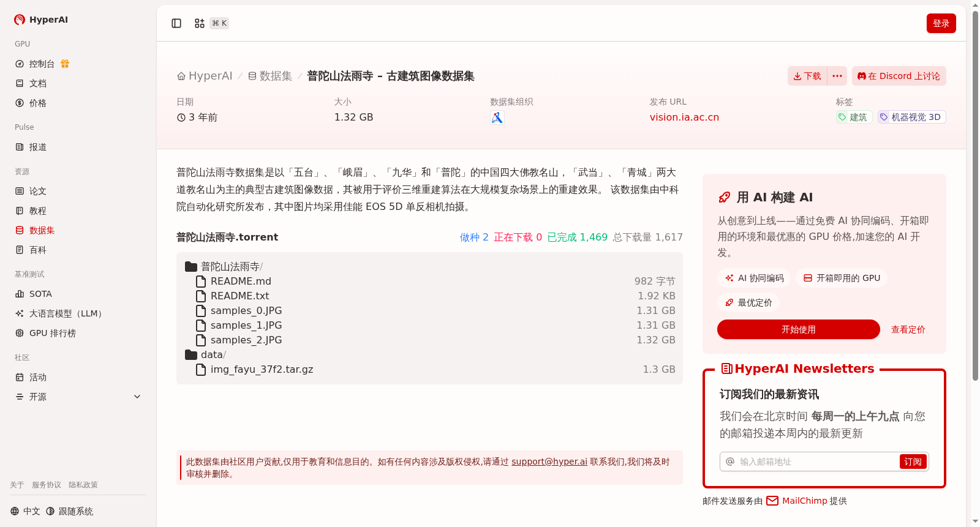This screenshot has height=527, width=980.
Task: Open the MailChimp link
Action: [x=796, y=501]
